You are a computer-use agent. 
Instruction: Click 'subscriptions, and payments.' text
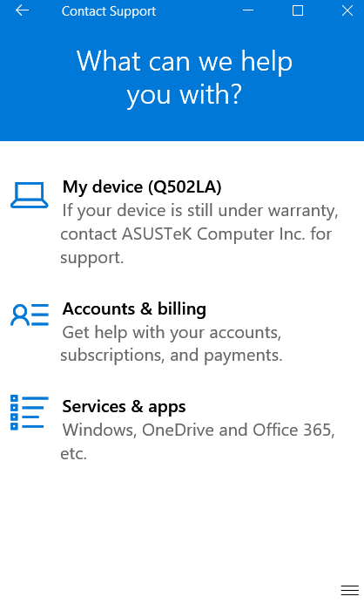172,356
